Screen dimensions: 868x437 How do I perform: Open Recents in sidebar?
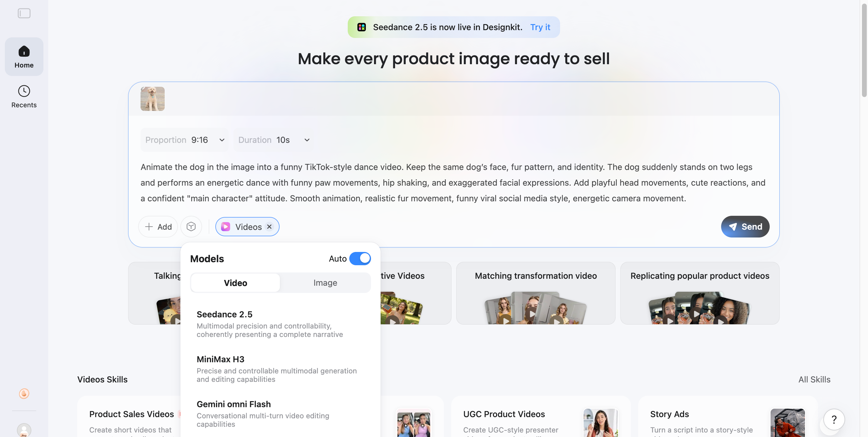24,97
